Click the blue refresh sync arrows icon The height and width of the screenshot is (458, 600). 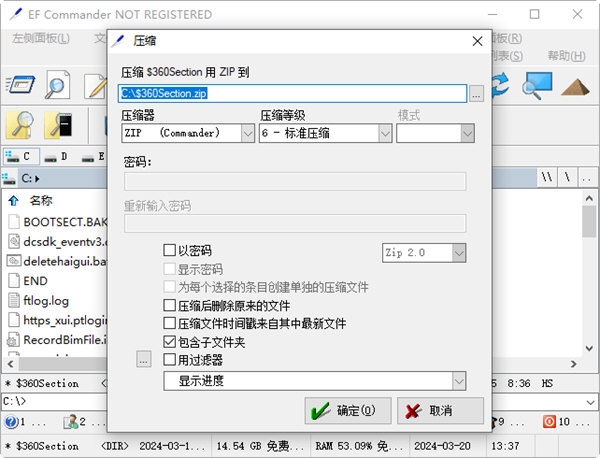tap(501, 85)
